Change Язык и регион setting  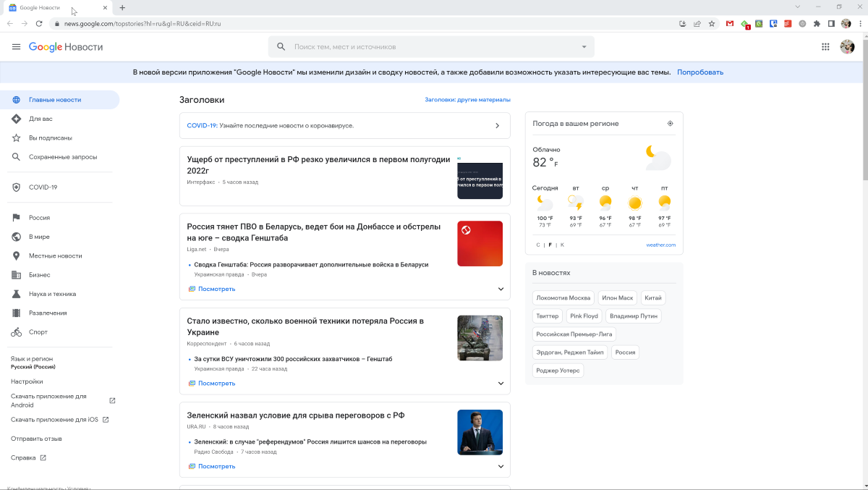point(33,363)
